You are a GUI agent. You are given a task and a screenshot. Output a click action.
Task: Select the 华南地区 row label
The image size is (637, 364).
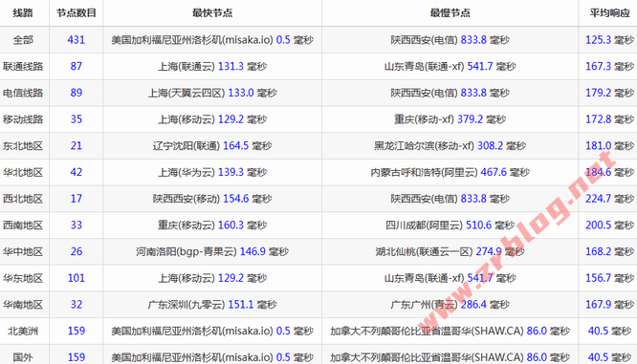point(23,305)
